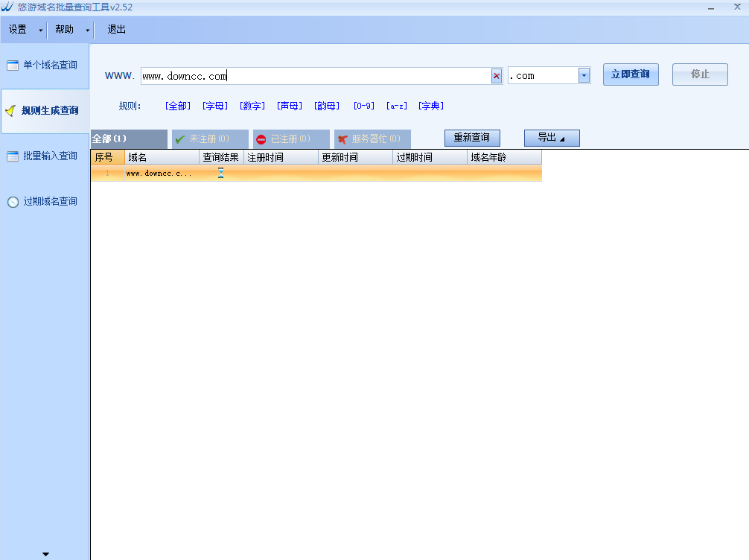Insert the [a-z] rule

click(x=397, y=106)
